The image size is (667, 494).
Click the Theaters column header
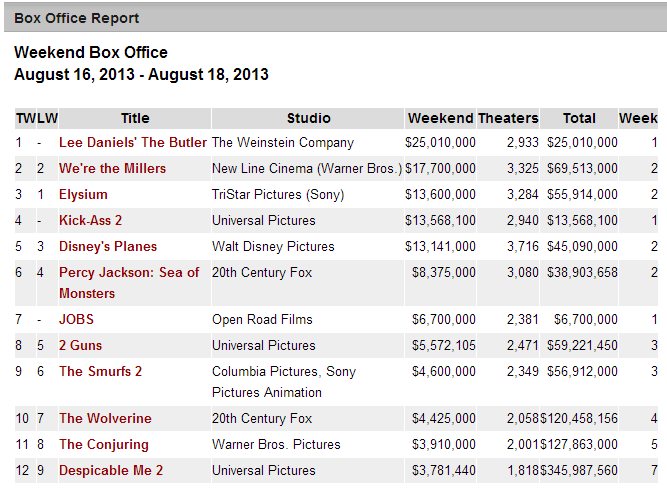pyautogui.click(x=508, y=118)
